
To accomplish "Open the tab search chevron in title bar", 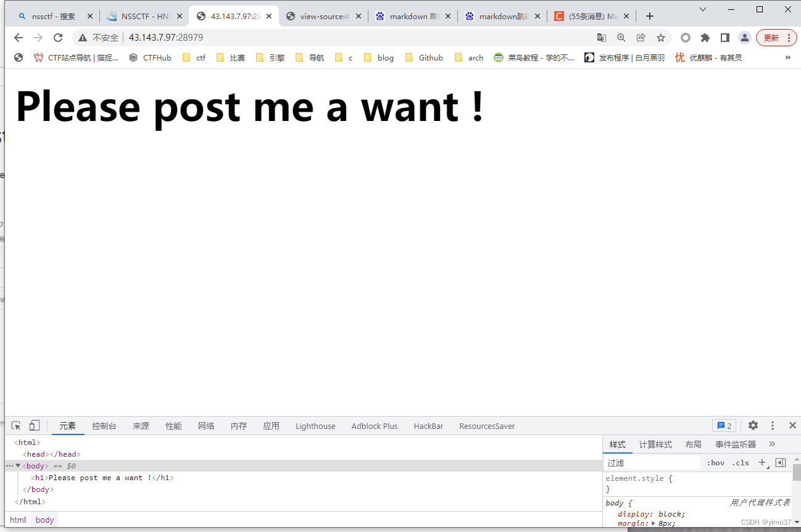I will pyautogui.click(x=703, y=9).
